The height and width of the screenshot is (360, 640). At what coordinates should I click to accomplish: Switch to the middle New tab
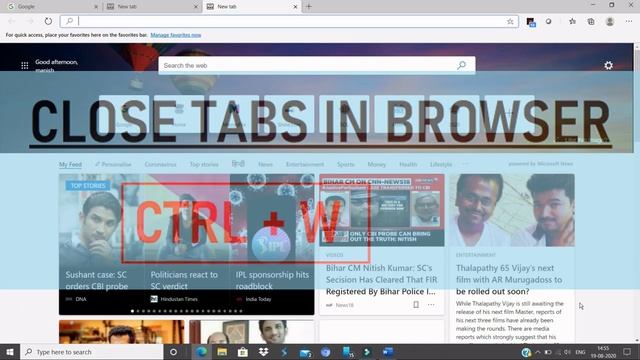[x=151, y=7]
